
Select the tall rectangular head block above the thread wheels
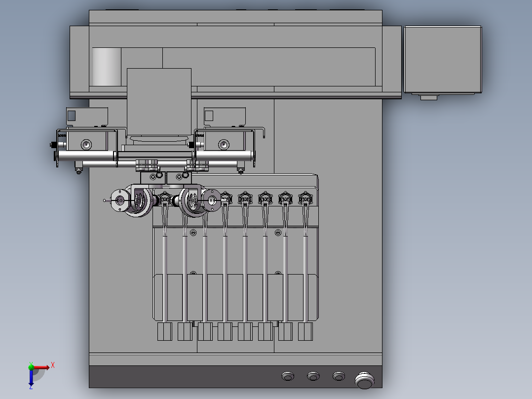click(159, 102)
